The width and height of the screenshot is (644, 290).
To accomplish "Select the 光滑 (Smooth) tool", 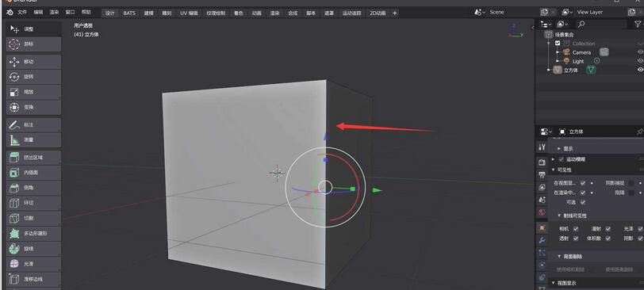I will click(x=33, y=264).
